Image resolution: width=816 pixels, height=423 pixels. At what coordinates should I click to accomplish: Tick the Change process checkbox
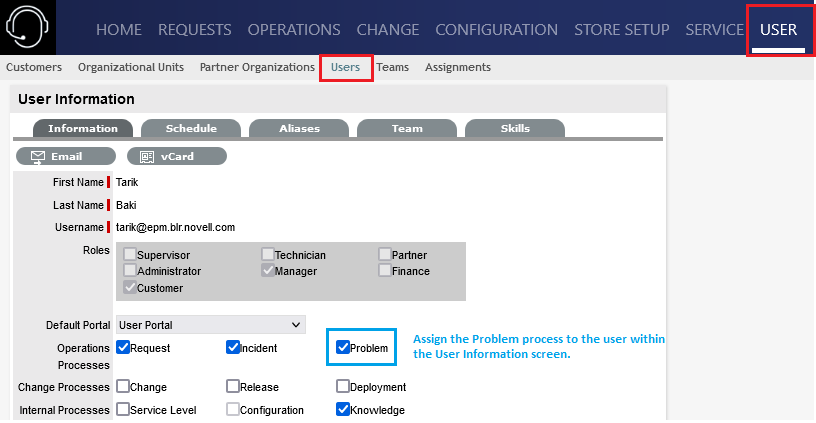click(x=123, y=386)
